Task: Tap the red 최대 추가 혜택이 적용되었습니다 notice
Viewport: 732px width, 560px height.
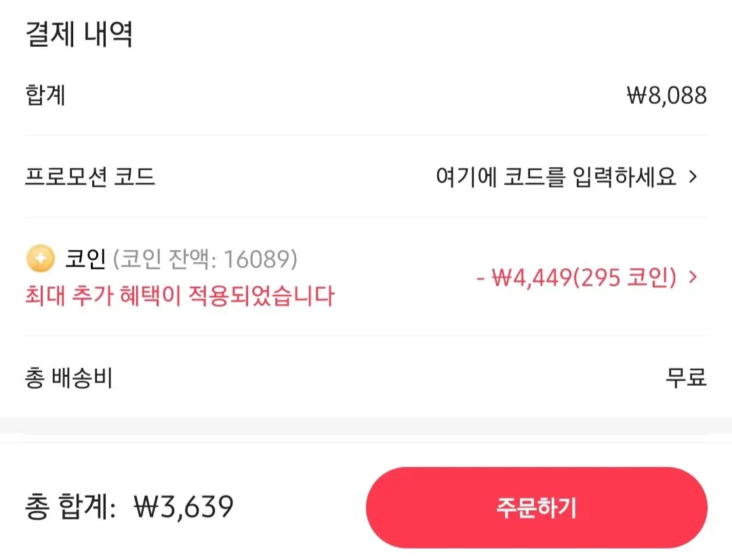Action: (180, 296)
